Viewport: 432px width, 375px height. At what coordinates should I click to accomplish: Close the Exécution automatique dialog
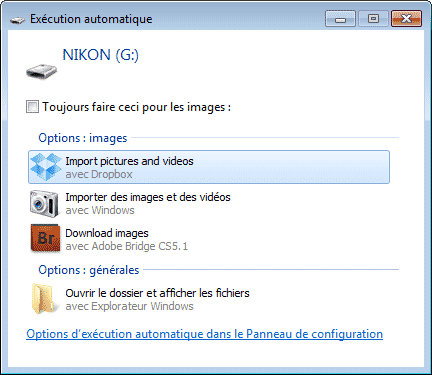406,19
